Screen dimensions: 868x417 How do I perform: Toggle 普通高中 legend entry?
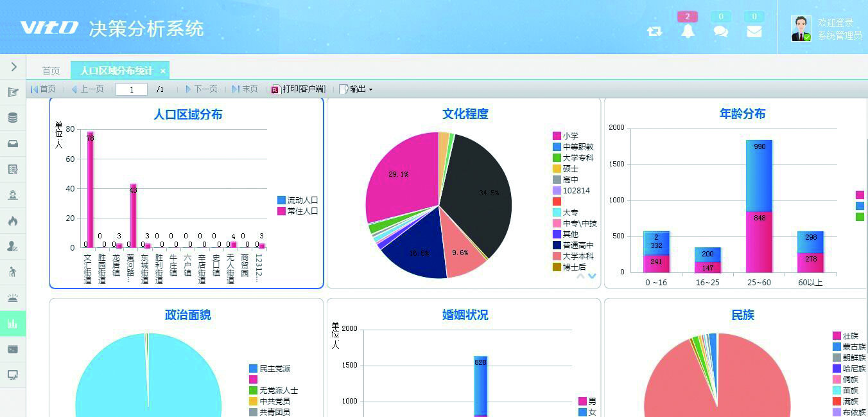[x=573, y=245]
